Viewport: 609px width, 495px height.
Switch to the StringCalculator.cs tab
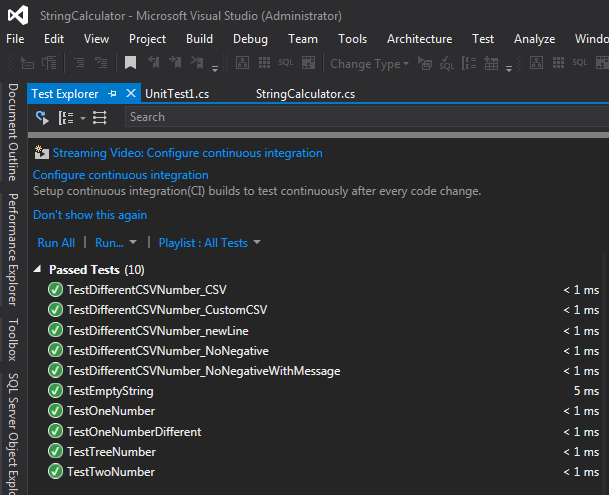(305, 94)
